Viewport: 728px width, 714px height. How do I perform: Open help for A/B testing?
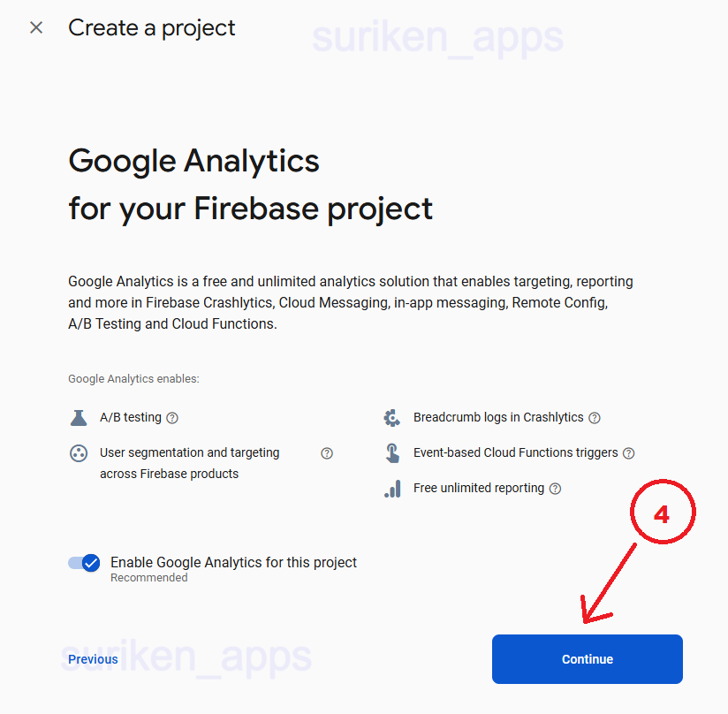pos(172,418)
